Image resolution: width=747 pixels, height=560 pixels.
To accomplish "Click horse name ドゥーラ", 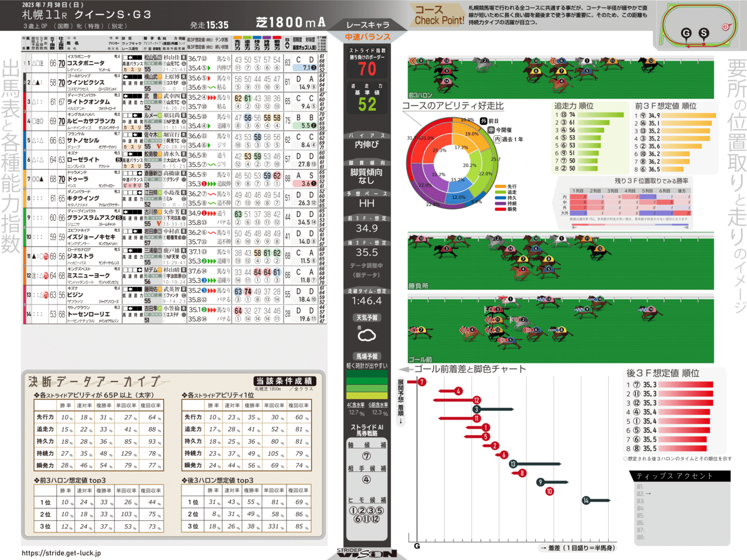I will (x=78, y=179).
